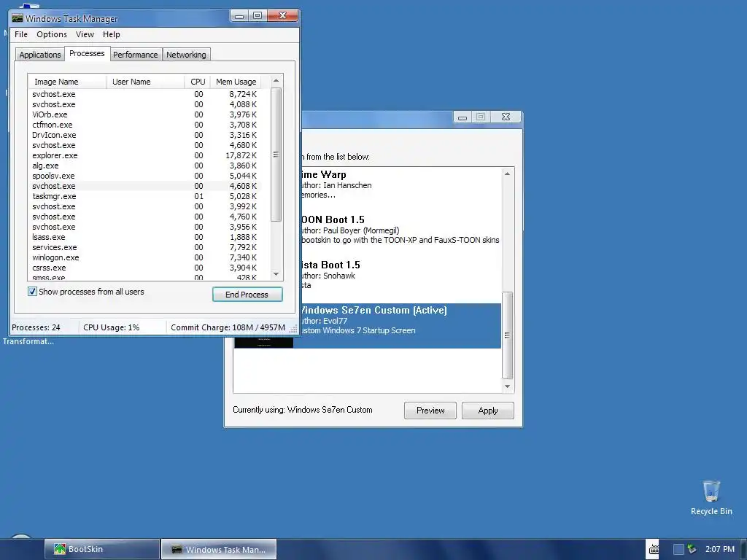Viewport: 747px width, 560px height.
Task: Click the Task Manager resize grip
Action: pyautogui.click(x=293, y=329)
